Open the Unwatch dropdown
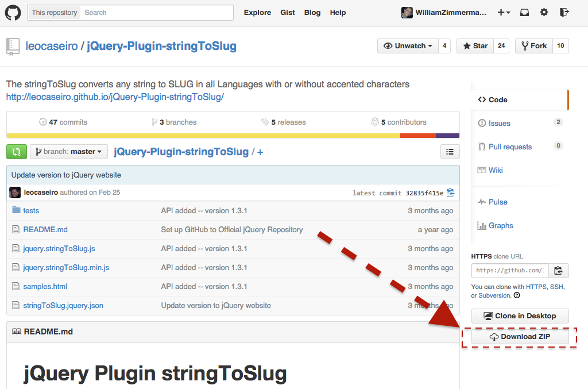The width and height of the screenshot is (588, 389). click(408, 46)
